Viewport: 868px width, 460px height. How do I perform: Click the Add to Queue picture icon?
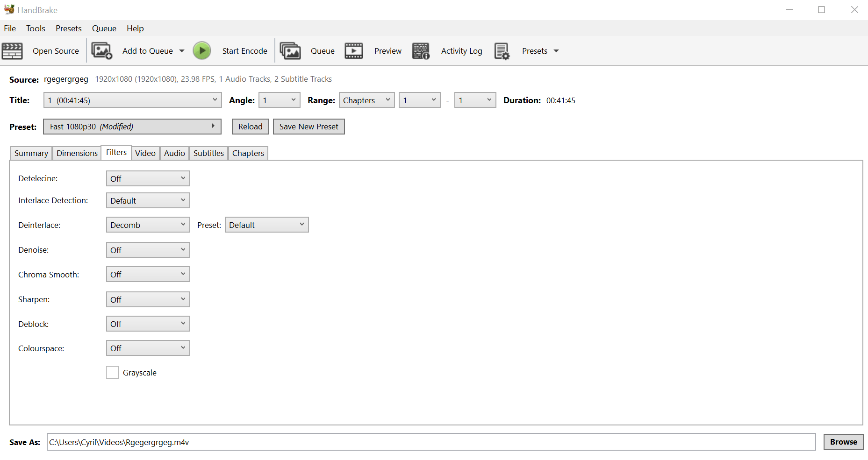click(102, 51)
